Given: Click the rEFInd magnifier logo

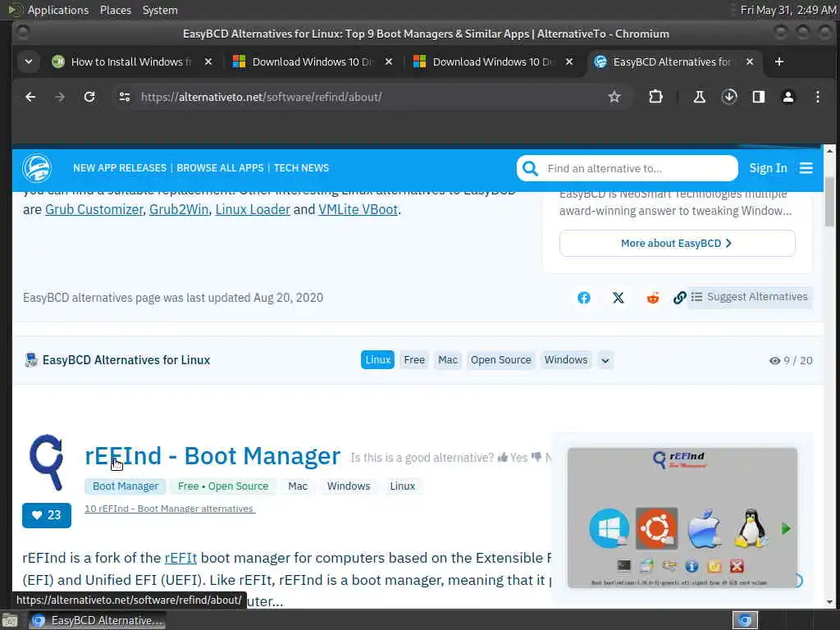Looking at the screenshot, I should pyautogui.click(x=46, y=463).
